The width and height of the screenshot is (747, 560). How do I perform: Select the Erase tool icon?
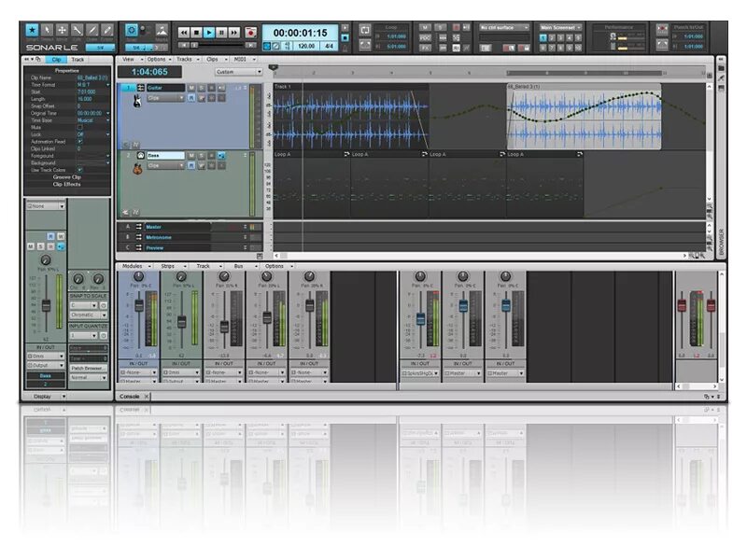click(x=107, y=31)
